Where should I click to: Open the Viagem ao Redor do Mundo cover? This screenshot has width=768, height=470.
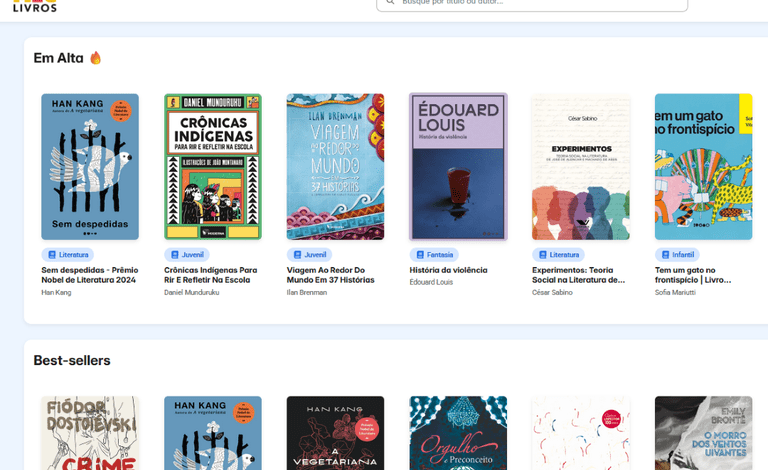click(x=335, y=167)
